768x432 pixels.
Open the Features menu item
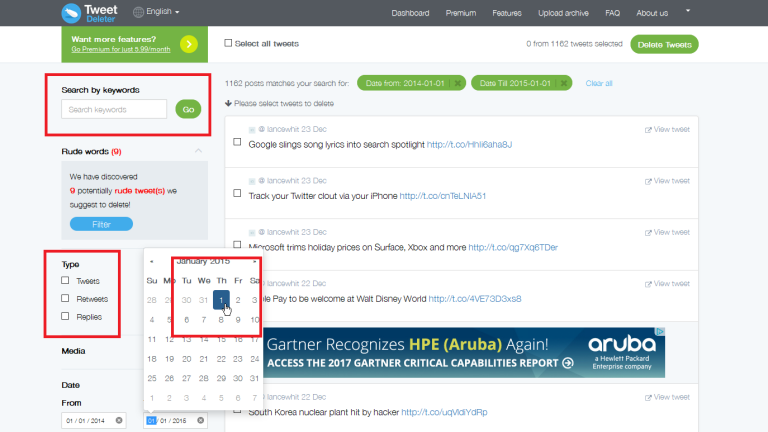click(x=506, y=13)
